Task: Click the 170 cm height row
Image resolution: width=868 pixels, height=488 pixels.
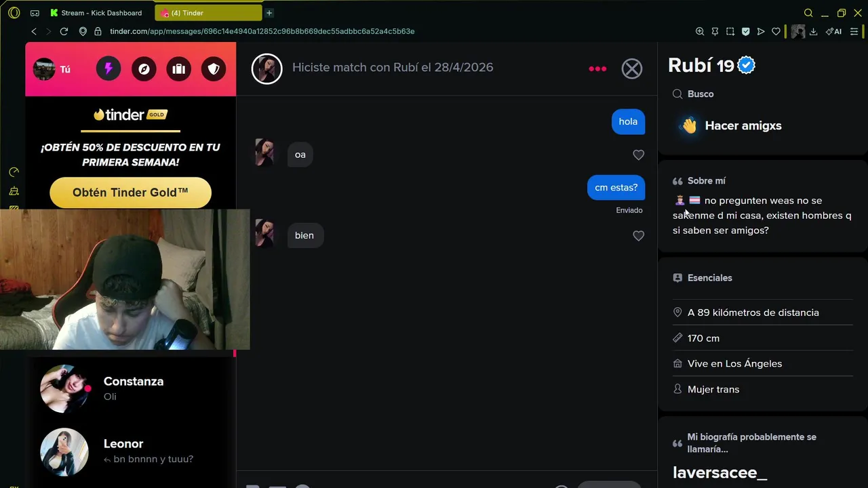Action: coord(763,338)
